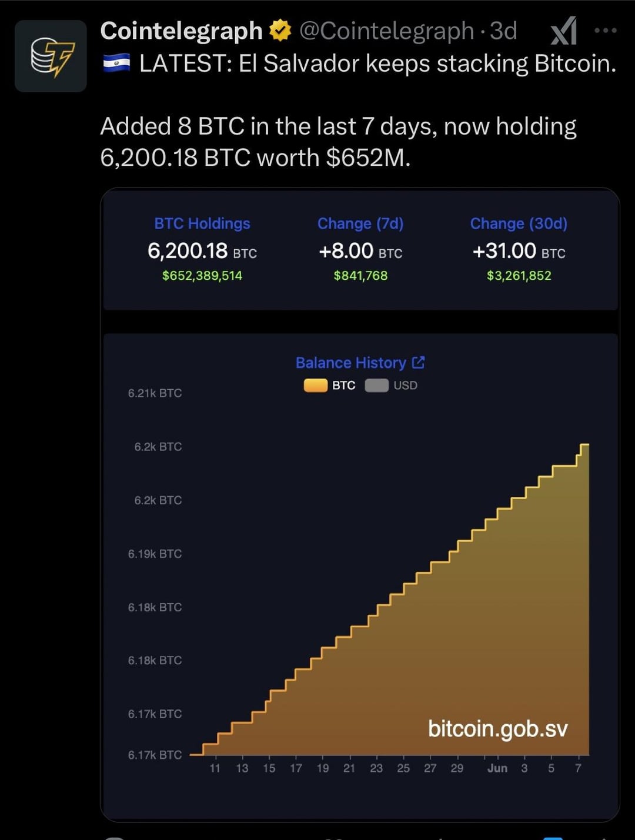Click the gold verified badge
This screenshot has height=840, width=635.
click(280, 31)
